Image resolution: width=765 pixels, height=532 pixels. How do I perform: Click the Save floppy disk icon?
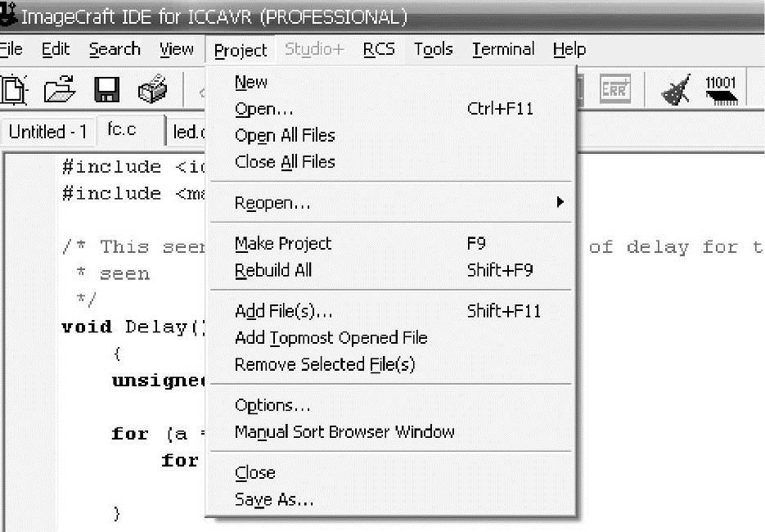coord(107,90)
